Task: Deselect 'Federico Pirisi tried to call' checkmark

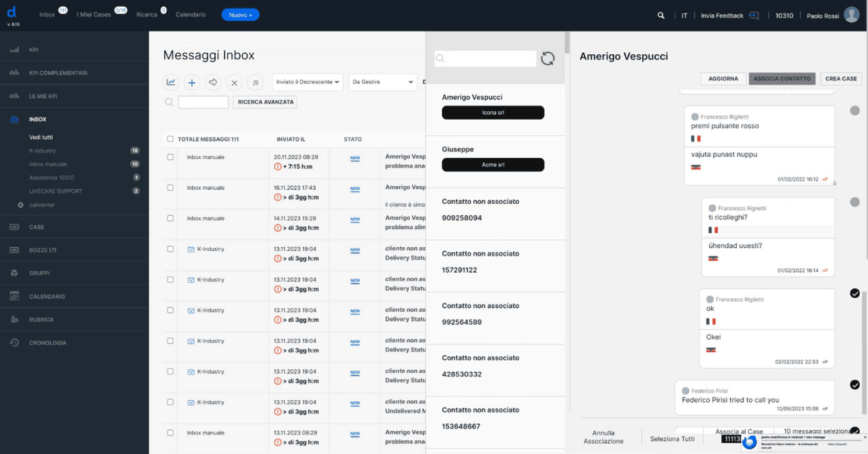Action: coord(855,385)
